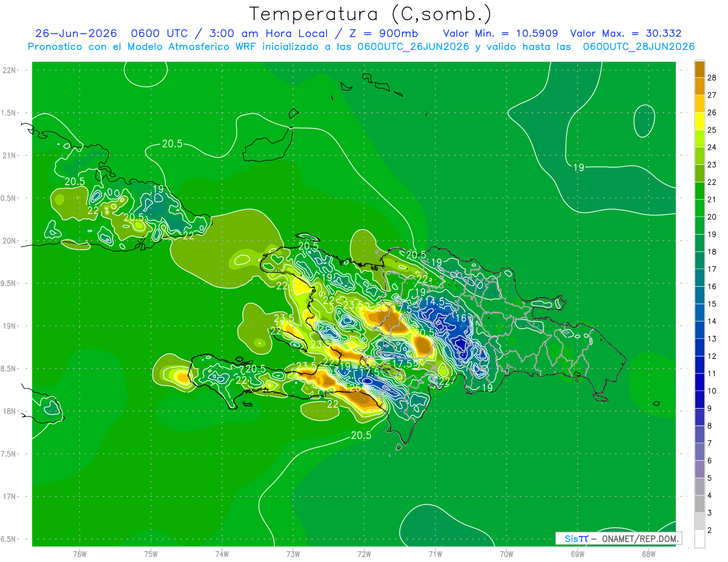Image resolution: width=728 pixels, height=562 pixels.
Task: Click the '72W' longitude axis label
Action: click(364, 554)
